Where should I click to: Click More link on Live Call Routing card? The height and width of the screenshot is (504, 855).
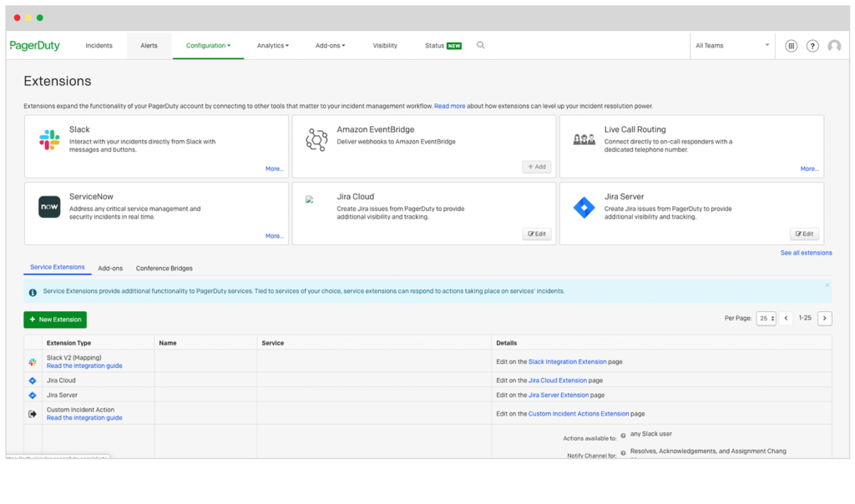point(810,169)
